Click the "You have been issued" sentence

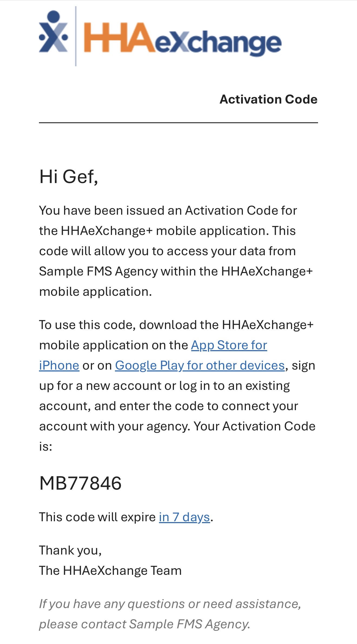(x=168, y=211)
